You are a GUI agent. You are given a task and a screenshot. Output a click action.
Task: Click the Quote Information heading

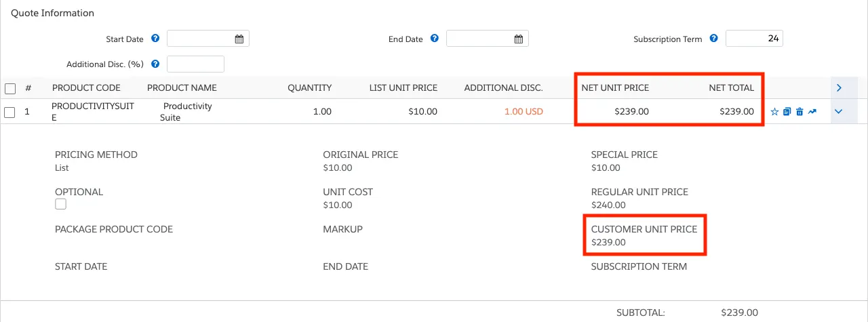[52, 13]
